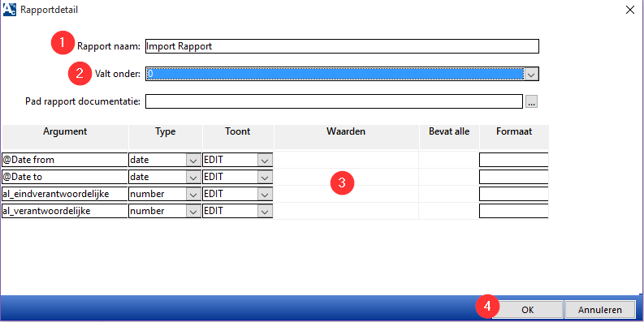Viewport: 644px width, 322px height.
Task: Open the Type dropdown for @Date to
Action: pos(193,177)
